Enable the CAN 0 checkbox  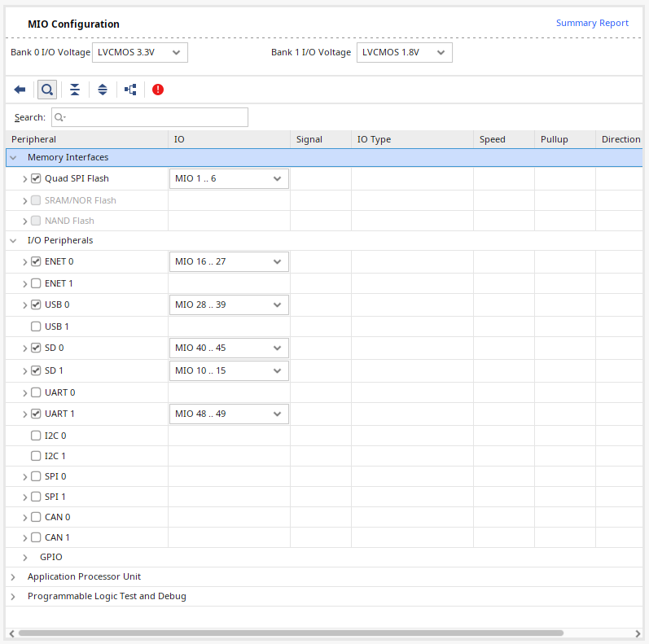coord(36,517)
